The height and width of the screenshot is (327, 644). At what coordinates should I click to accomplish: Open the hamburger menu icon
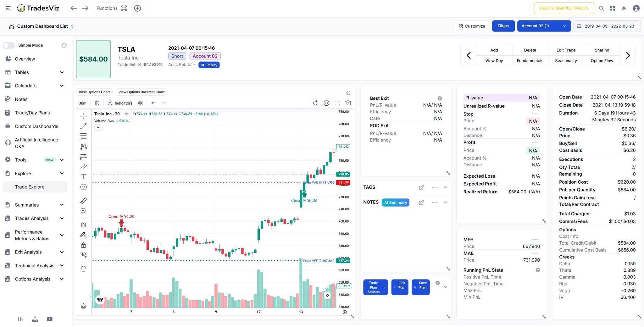[8, 8]
